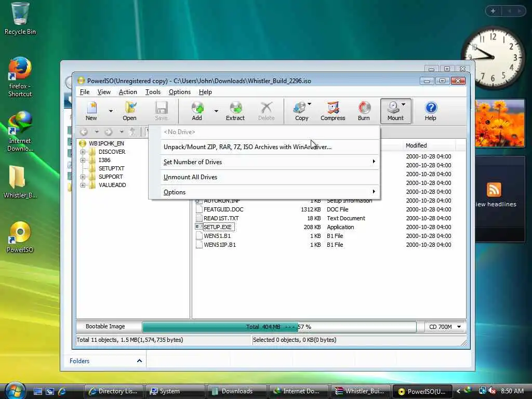Click the RSS feed headlines gadget icon
Viewport: 532px width, 399px height.
pyautogui.click(x=494, y=190)
